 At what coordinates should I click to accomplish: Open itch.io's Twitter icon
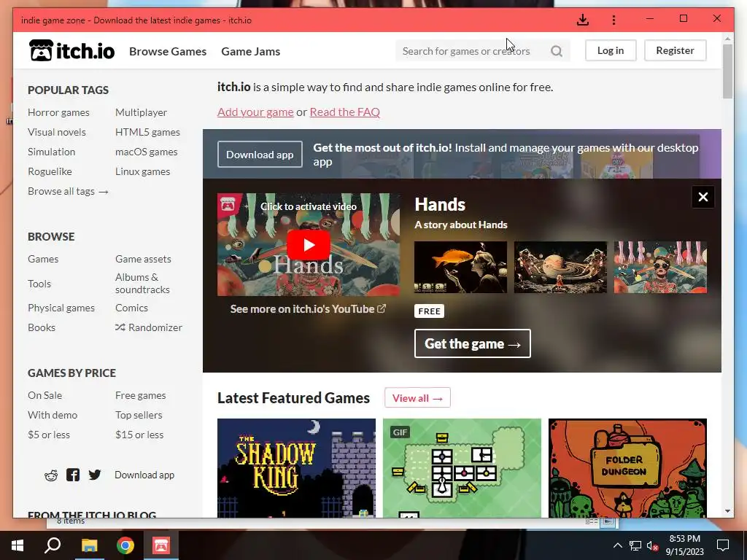95,475
